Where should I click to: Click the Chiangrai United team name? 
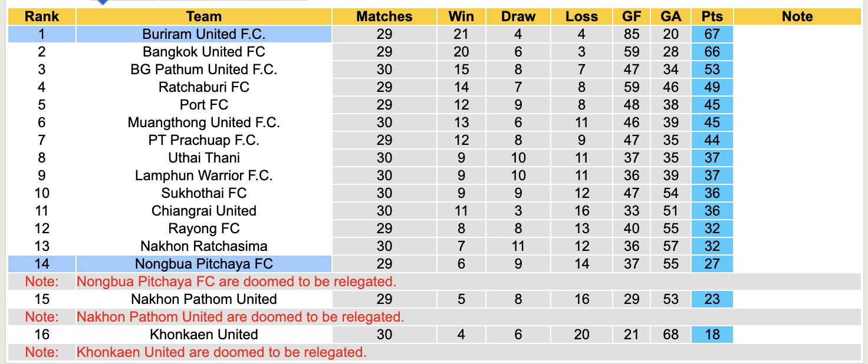203,211
